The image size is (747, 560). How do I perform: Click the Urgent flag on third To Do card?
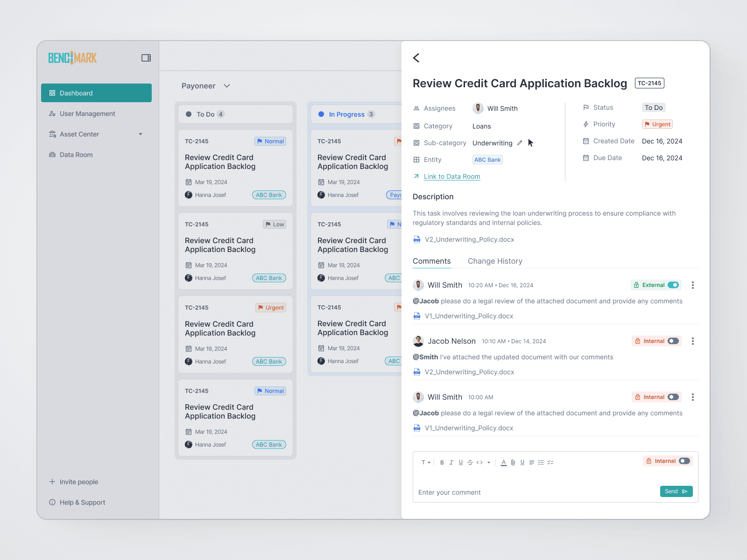[271, 308]
